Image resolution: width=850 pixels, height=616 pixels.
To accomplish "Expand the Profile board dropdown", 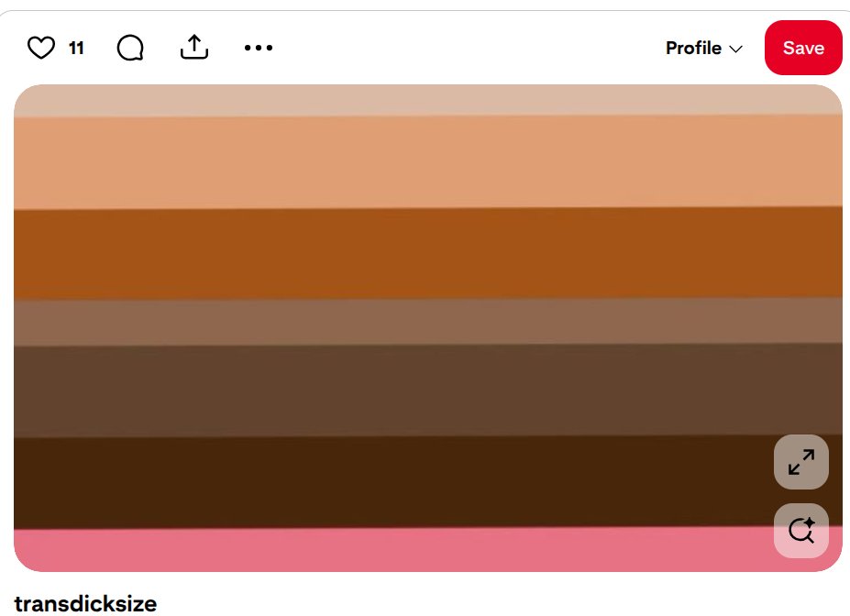I will 703,48.
